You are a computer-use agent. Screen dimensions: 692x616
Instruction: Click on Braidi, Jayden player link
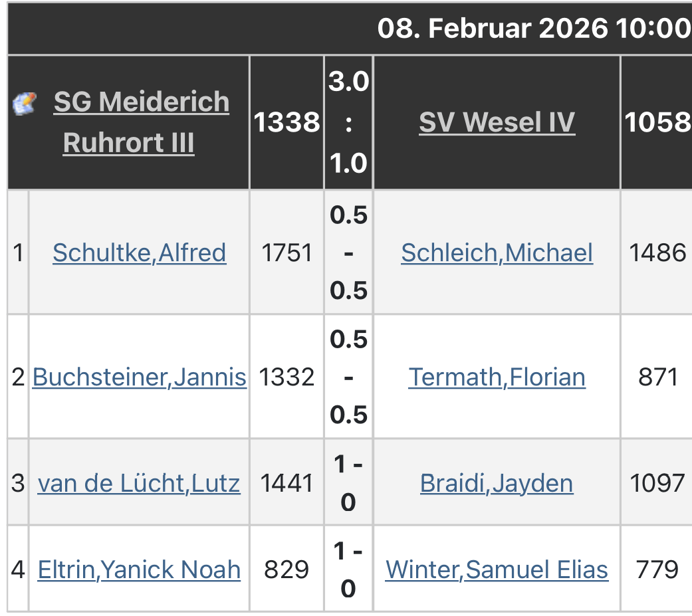coord(497,483)
